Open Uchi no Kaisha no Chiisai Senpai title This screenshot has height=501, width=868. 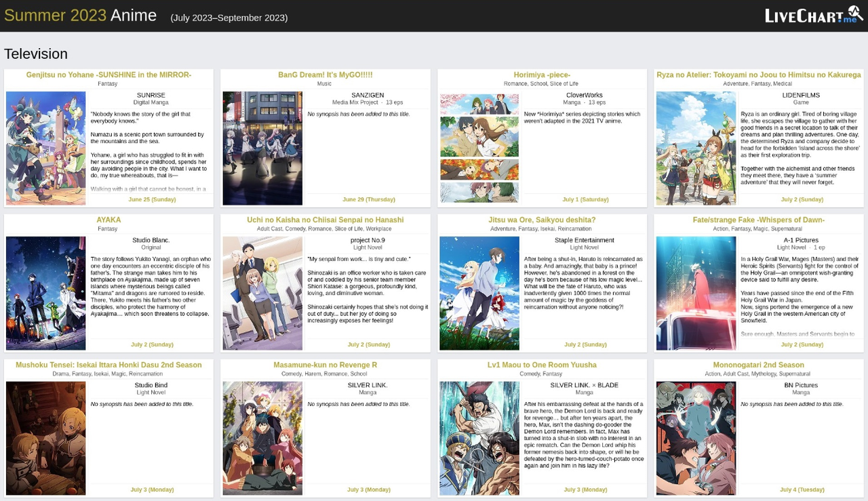(x=325, y=220)
